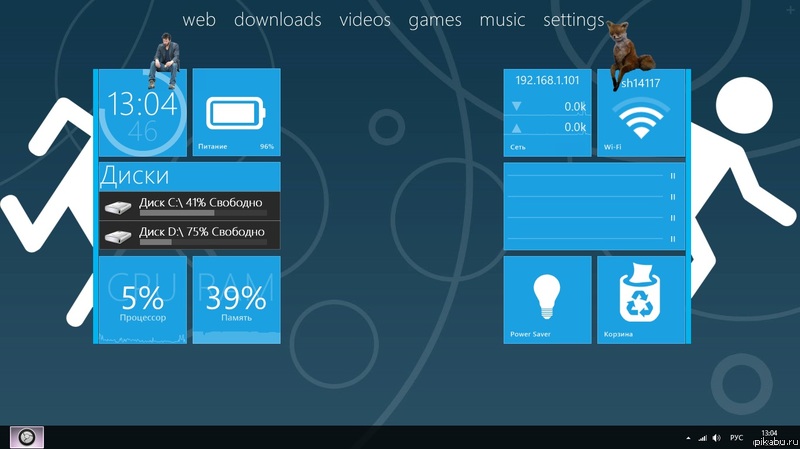Select the games menu item

click(435, 20)
